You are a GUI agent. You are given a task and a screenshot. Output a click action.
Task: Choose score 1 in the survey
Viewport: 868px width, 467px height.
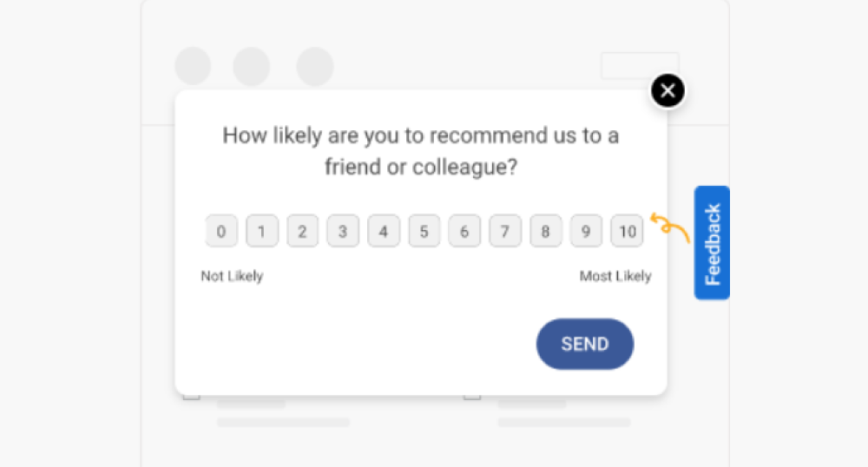pos(261,232)
